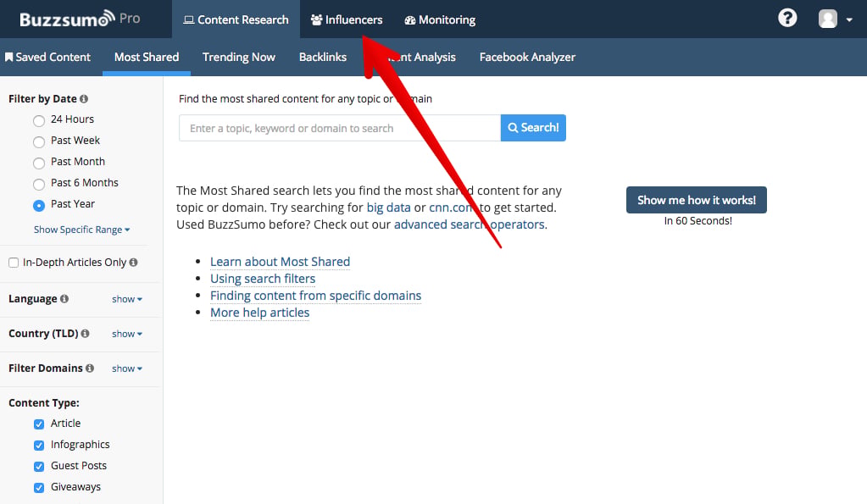Click the info icon next to Language

(x=64, y=299)
